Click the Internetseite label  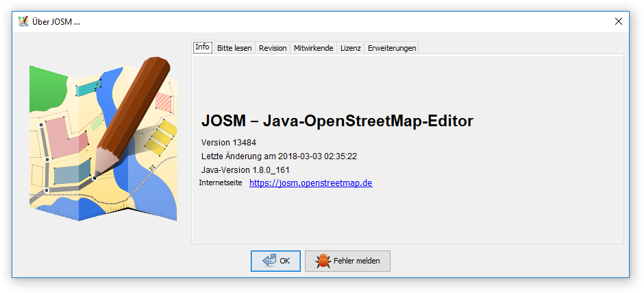(221, 183)
